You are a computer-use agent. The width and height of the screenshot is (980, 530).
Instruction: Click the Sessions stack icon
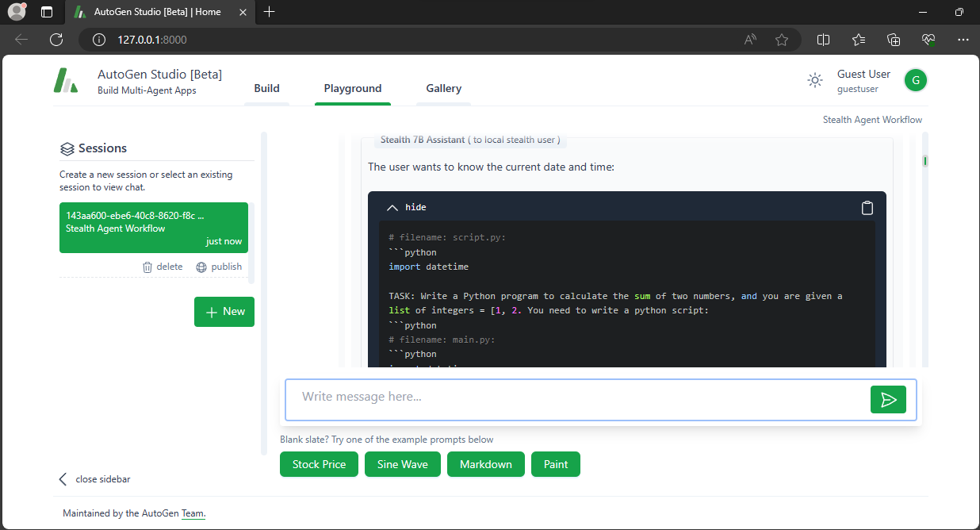[x=67, y=148]
